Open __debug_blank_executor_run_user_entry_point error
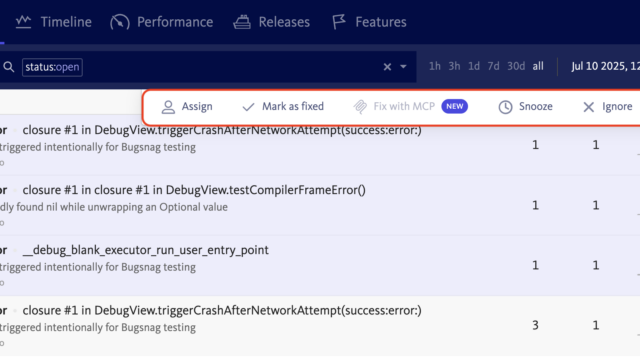The image size is (640, 360). pyautogui.click(x=145, y=250)
